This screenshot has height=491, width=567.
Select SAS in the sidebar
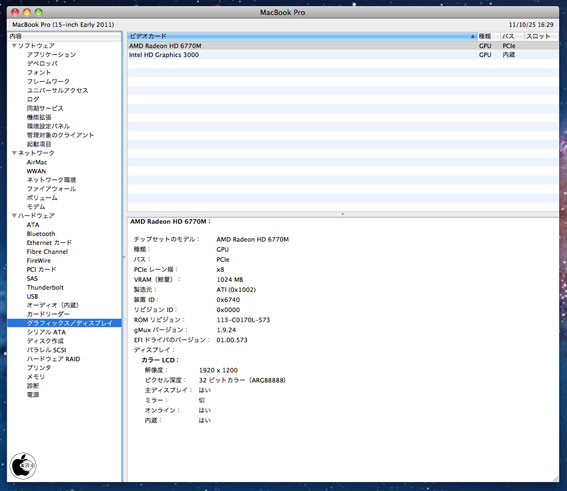[x=32, y=278]
